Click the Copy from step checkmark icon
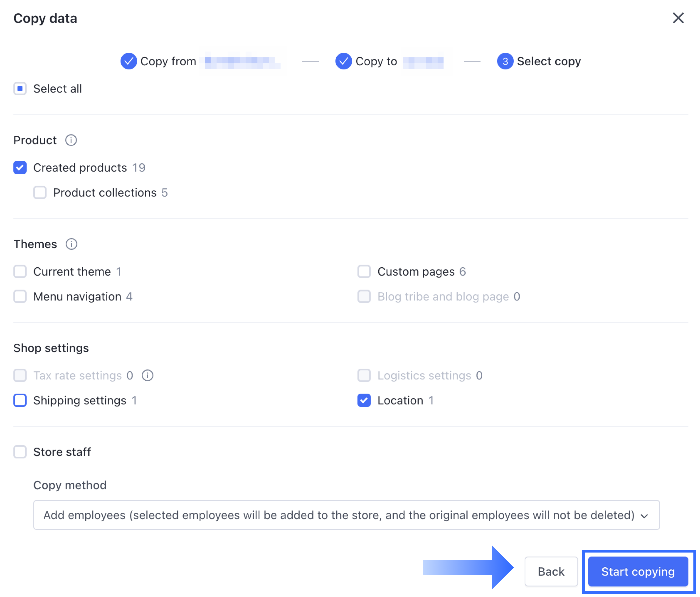Viewport: 700px width, 597px height. (x=129, y=61)
